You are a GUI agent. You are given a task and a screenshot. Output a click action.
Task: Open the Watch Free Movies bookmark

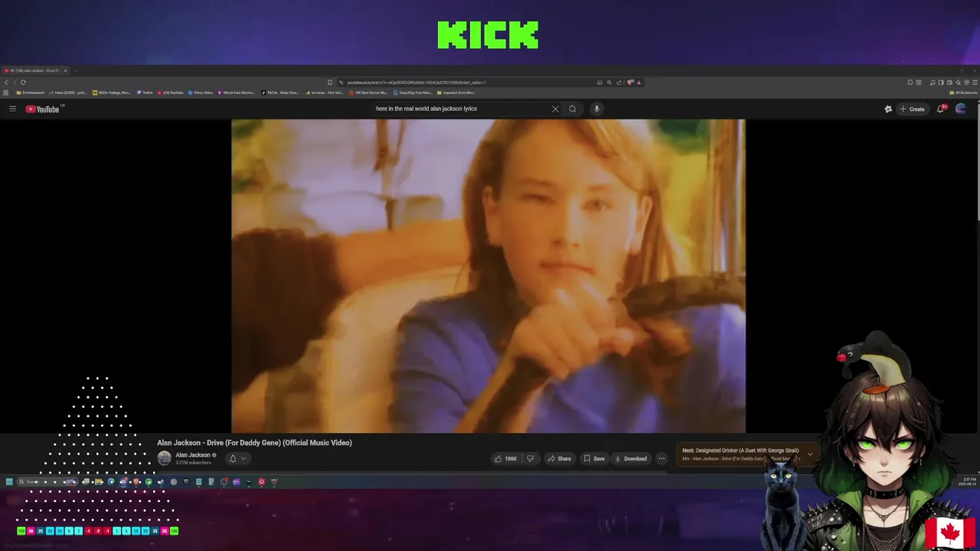click(237, 93)
